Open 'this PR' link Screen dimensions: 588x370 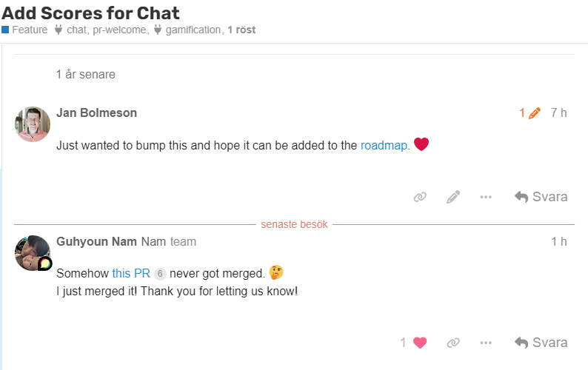(131, 273)
